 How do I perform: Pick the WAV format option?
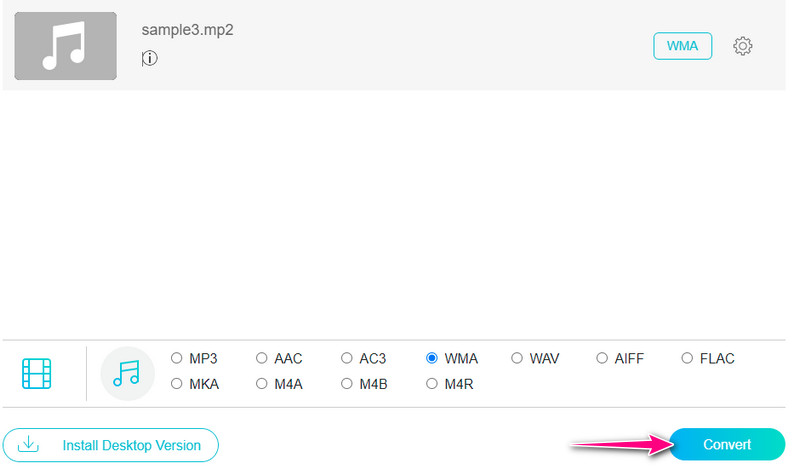(517, 358)
